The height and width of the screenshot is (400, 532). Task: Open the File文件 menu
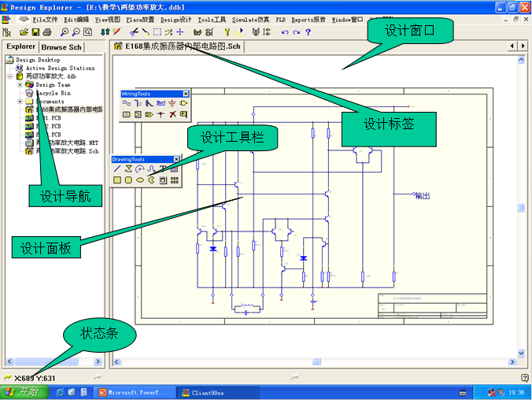[x=45, y=20]
